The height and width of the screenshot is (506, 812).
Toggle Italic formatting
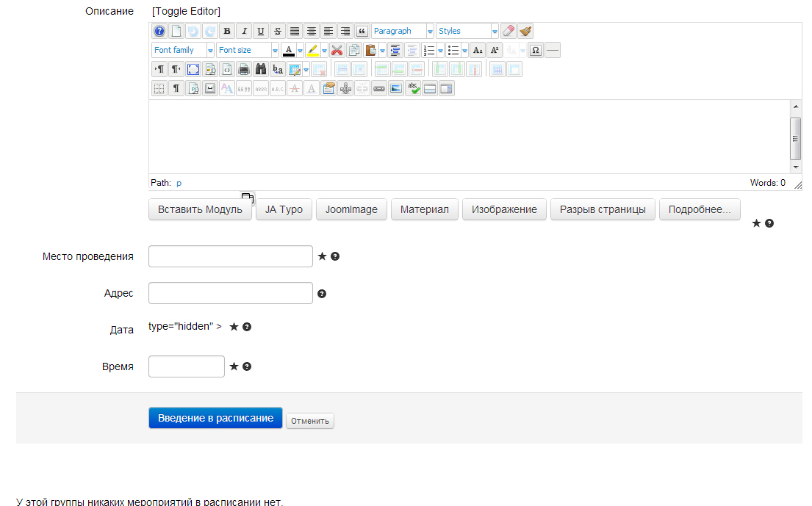click(x=244, y=31)
